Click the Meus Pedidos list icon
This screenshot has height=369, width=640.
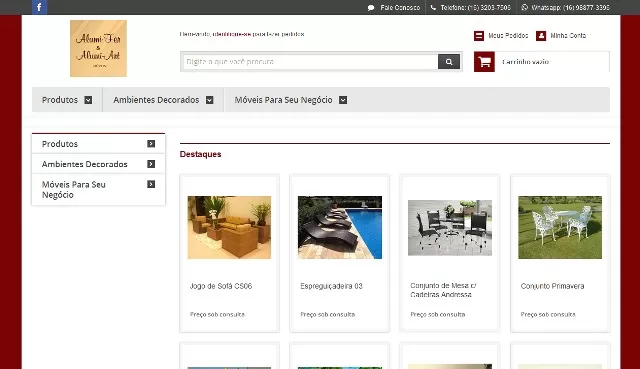479,36
